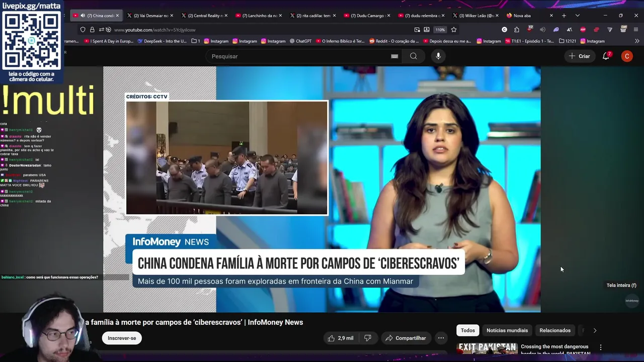Open the 'Vai Desmaiar' X tab
The height and width of the screenshot is (362, 644).
149,16
